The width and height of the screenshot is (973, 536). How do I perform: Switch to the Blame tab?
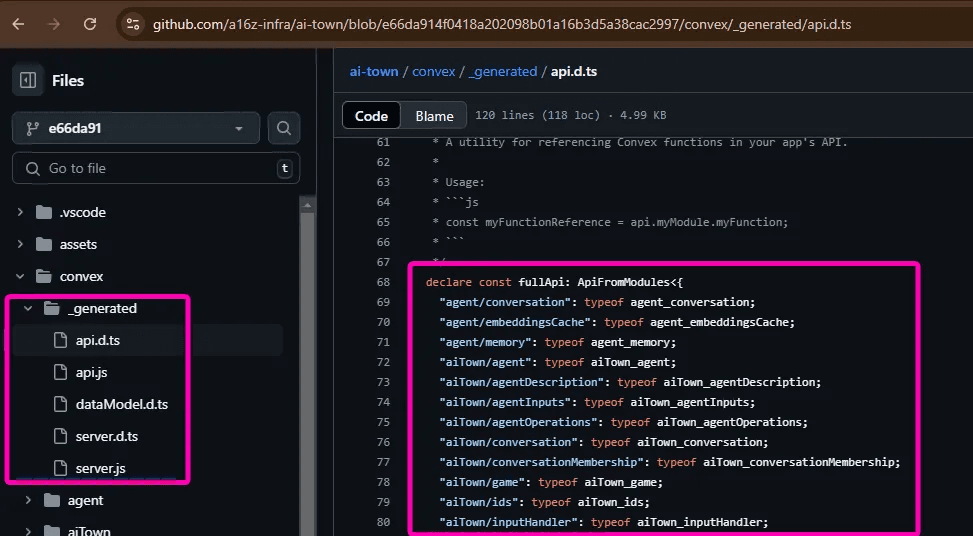pyautogui.click(x=434, y=116)
